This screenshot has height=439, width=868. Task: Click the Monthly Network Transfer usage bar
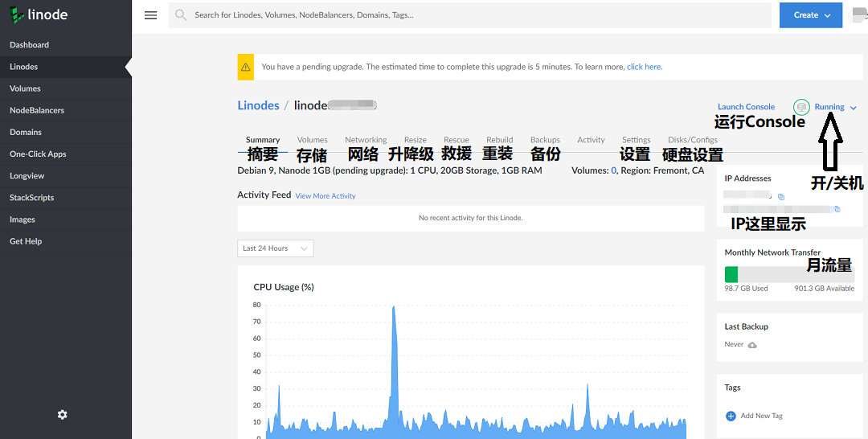[x=789, y=275]
